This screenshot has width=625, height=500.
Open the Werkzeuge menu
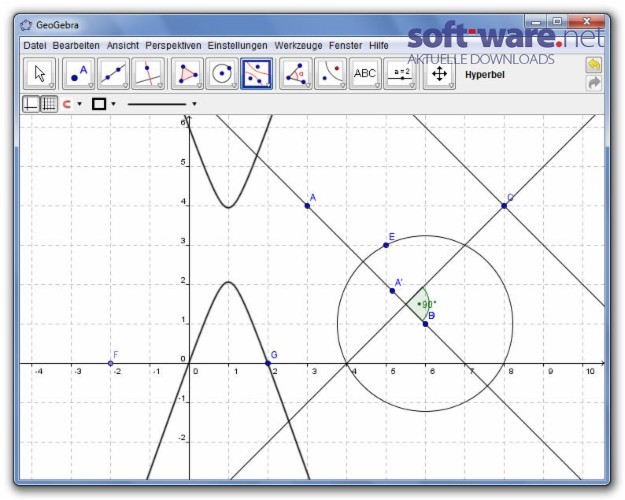pyautogui.click(x=299, y=45)
